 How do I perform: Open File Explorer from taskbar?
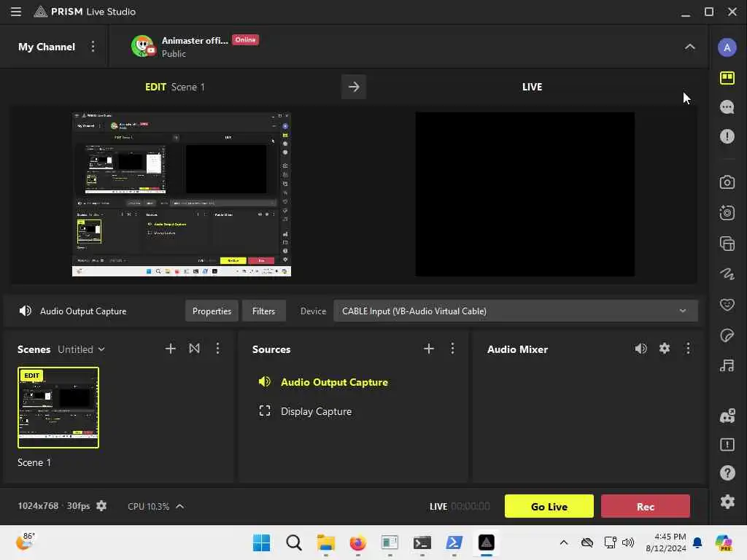(x=326, y=542)
